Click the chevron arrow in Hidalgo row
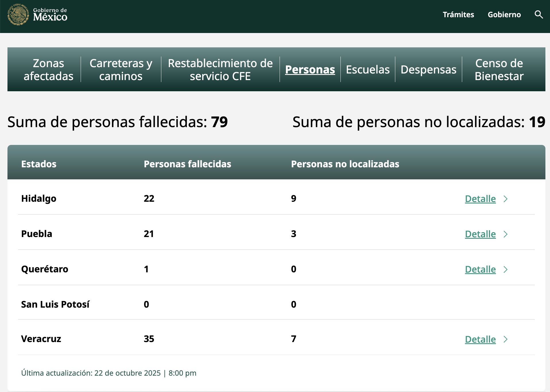The width and height of the screenshot is (550, 392). point(506,199)
